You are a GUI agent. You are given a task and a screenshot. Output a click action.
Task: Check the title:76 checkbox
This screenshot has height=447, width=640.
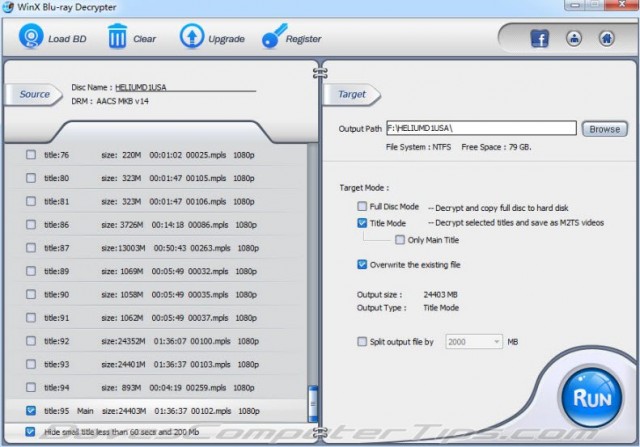click(x=31, y=155)
